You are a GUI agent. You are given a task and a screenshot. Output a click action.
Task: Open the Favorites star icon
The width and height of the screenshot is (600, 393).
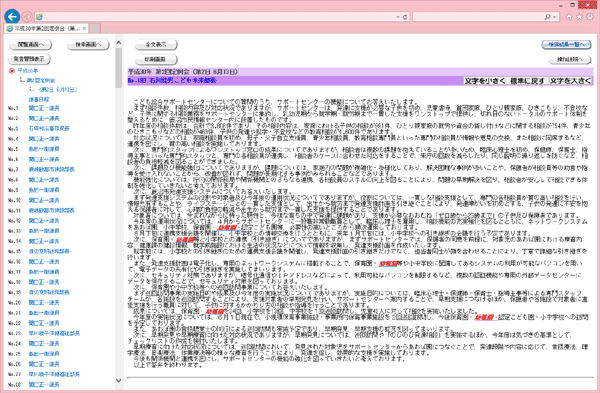pos(579,17)
